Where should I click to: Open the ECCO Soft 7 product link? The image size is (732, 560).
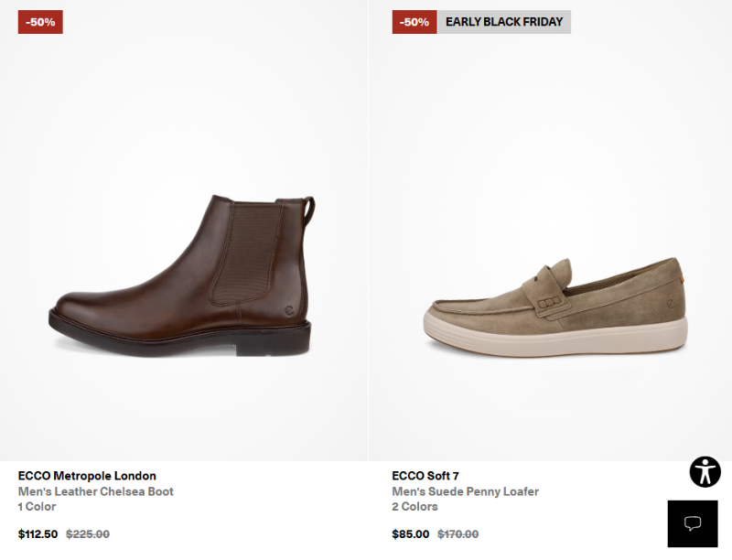[x=425, y=476]
